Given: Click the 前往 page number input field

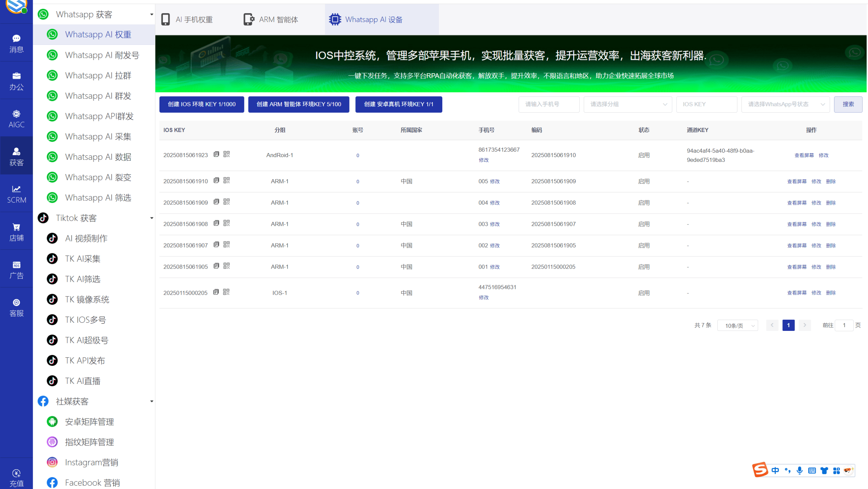Looking at the screenshot, I should point(845,325).
